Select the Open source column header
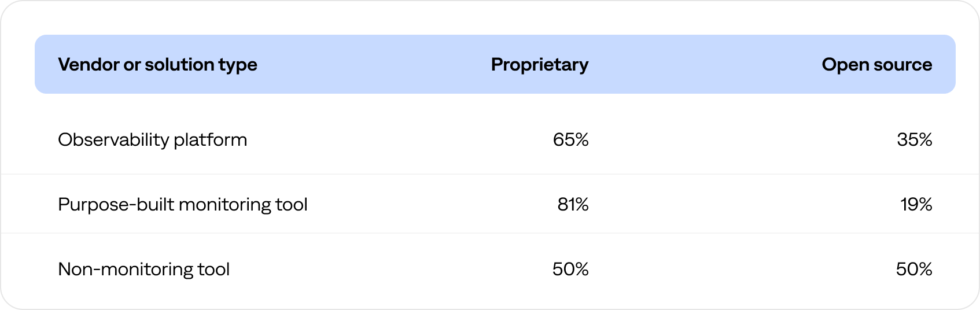980x310 pixels. coord(876,64)
